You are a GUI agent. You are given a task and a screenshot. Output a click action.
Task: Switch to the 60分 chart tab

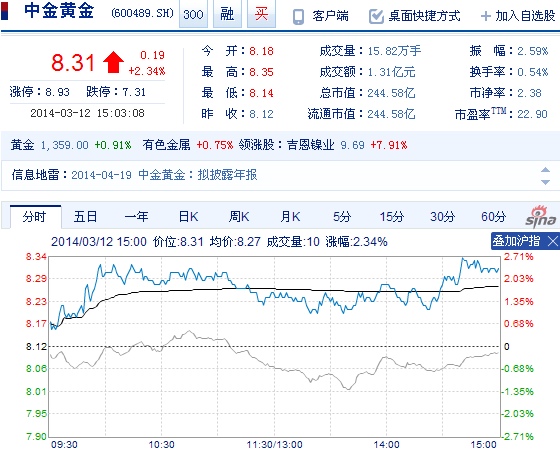[494, 217]
